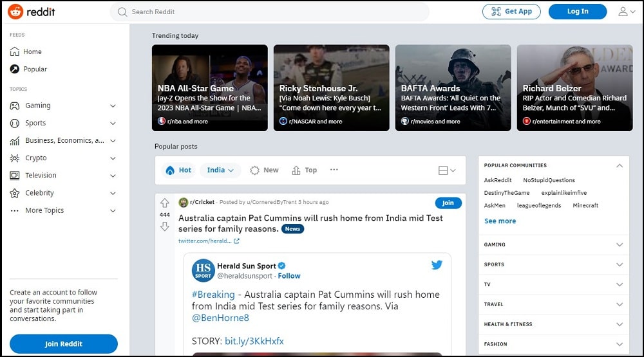Click the New sort badge icon
Screen dimensions: 644x357
point(254,170)
